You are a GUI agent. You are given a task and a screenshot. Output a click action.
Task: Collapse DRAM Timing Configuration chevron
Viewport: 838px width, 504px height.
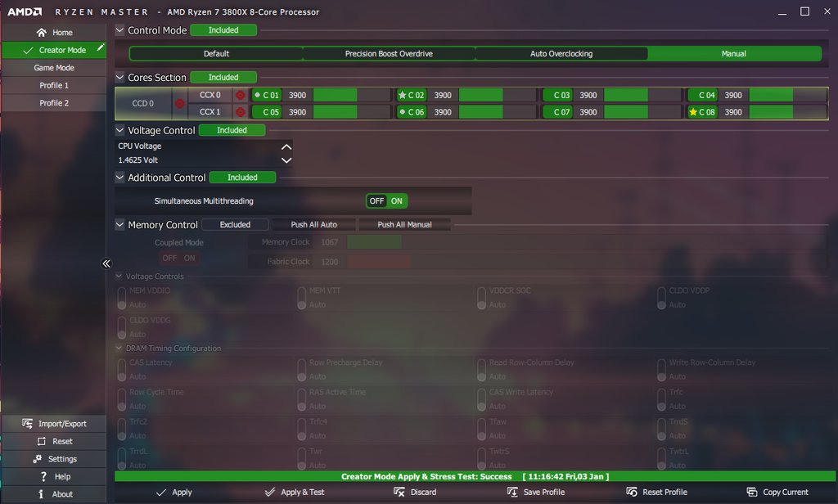pyautogui.click(x=119, y=348)
